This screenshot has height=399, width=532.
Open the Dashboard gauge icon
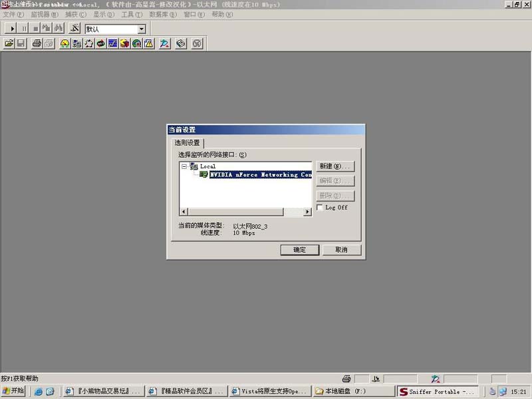point(65,44)
